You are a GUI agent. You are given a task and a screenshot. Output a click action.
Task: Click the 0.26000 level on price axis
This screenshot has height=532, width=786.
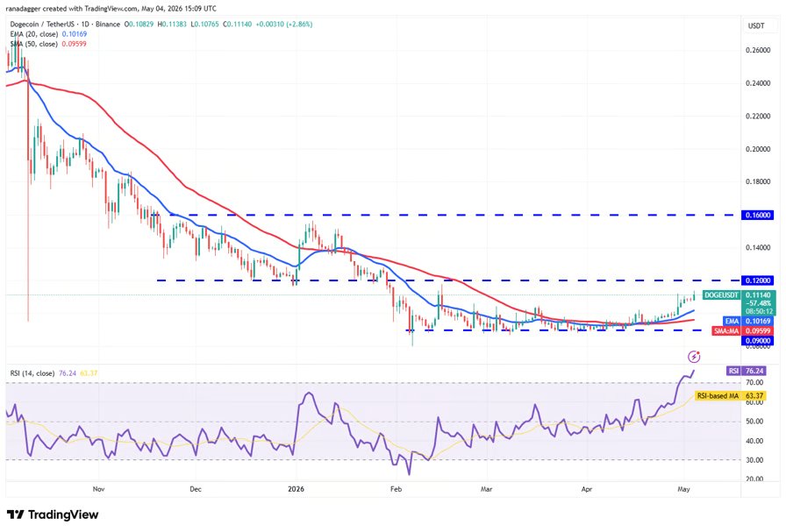coord(758,50)
